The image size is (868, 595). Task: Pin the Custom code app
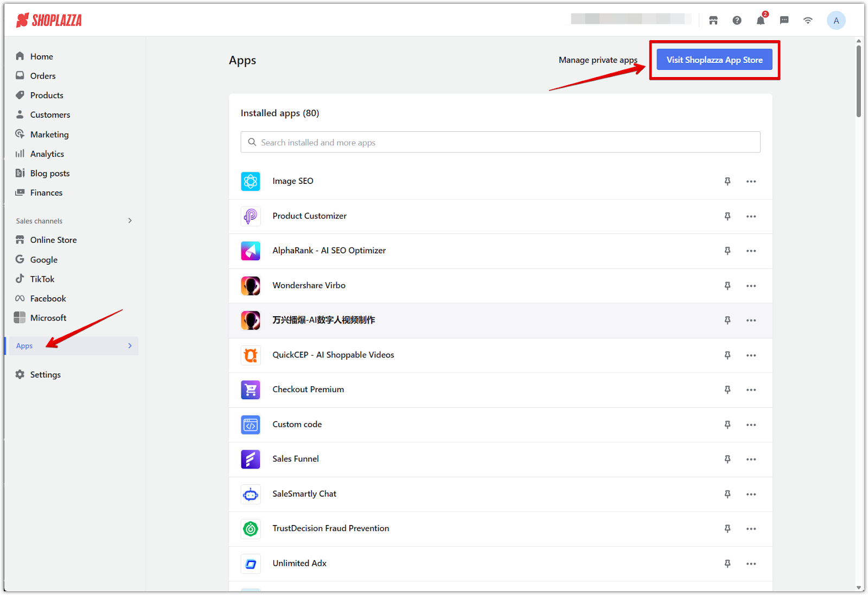coord(727,424)
